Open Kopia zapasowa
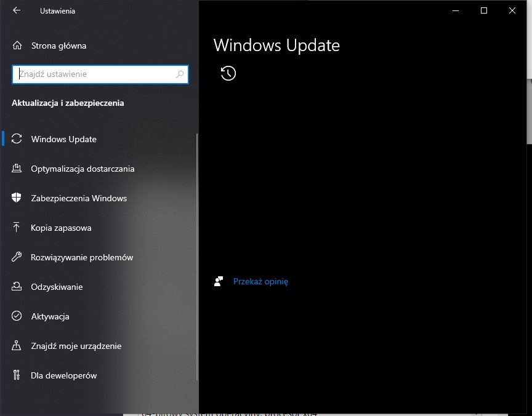 (61, 228)
